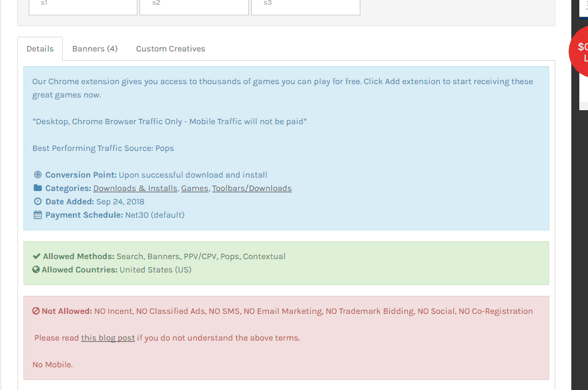
Task: Select 'Upon successful download and install' text
Action: [x=193, y=175]
